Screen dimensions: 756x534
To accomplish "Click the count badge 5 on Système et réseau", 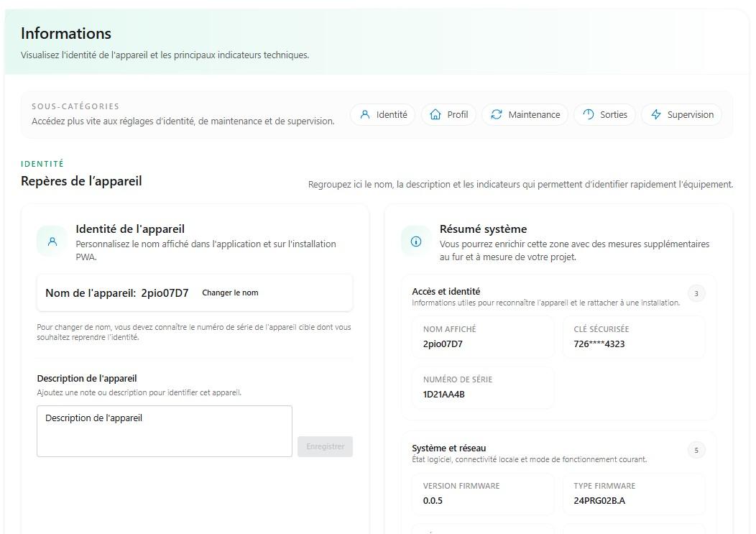I will click(696, 450).
